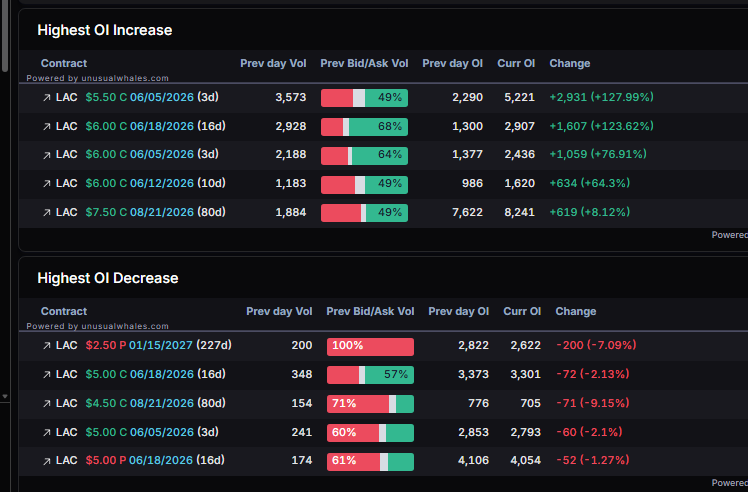
Task: Click bid/ask bar in $5.50 C 06/05/2026 row
Action: pos(364,98)
